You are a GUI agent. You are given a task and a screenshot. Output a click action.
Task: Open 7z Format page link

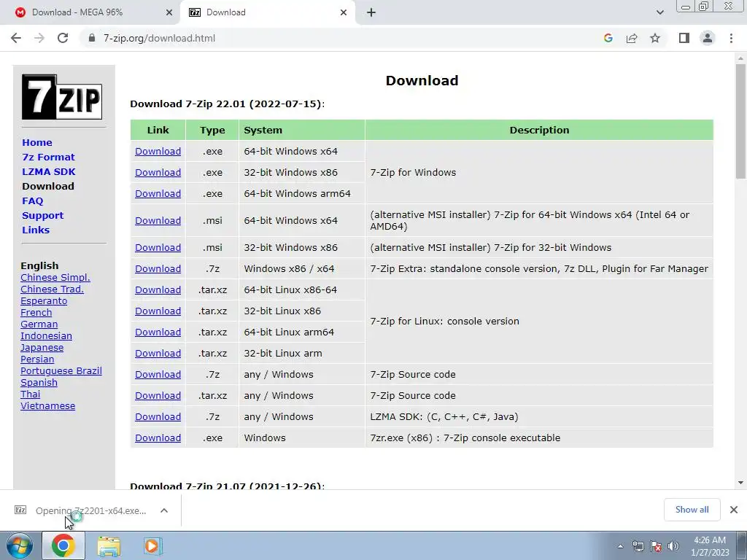point(48,157)
